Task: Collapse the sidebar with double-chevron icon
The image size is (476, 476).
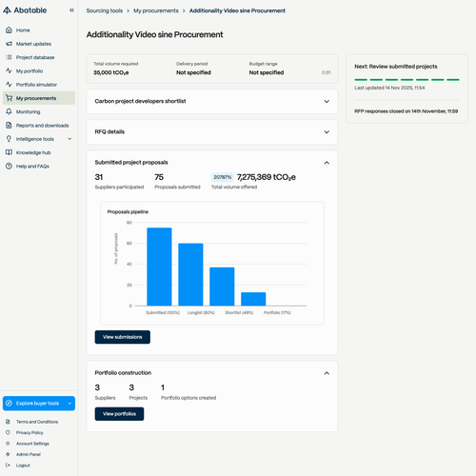Action: [x=71, y=10]
